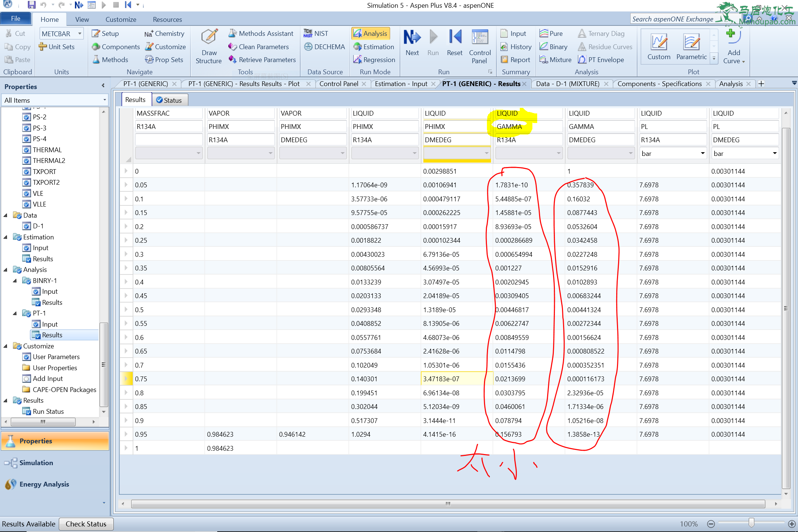This screenshot has height=532, width=798.
Task: Collapse the Estimation tree node
Action: tap(6, 237)
